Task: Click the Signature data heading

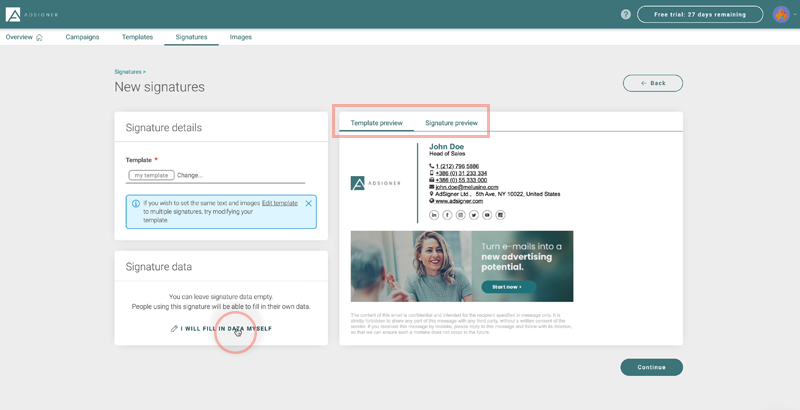Action: (159, 267)
